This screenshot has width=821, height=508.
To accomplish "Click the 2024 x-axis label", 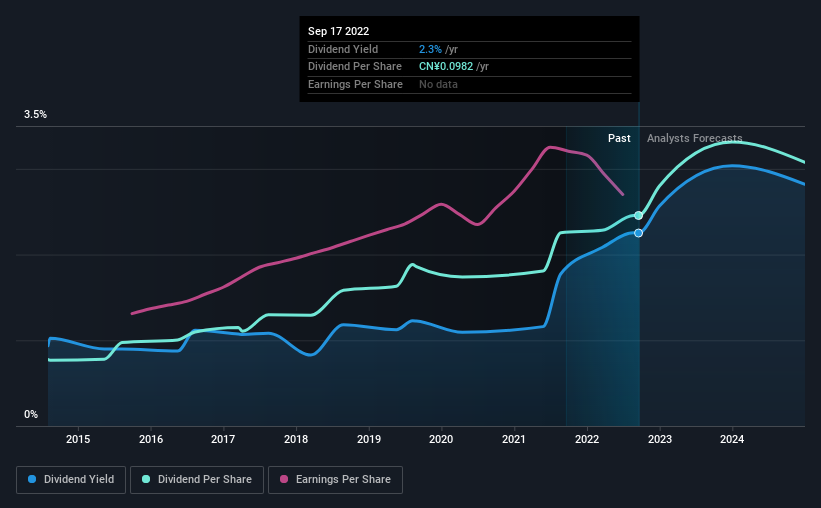I will (x=732, y=439).
